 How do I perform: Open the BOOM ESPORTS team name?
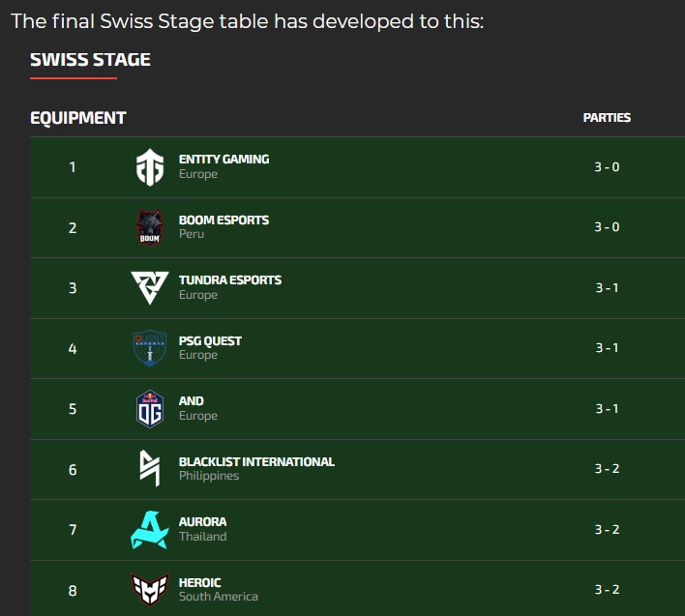223,220
